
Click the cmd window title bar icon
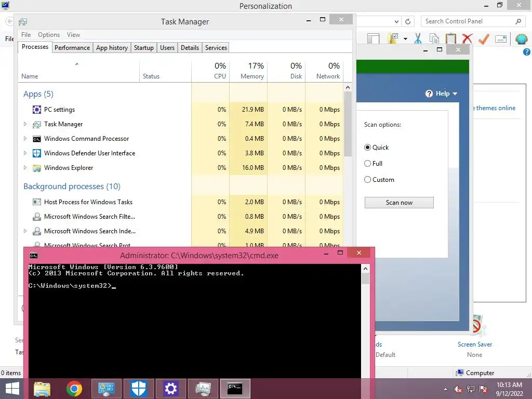click(x=34, y=256)
